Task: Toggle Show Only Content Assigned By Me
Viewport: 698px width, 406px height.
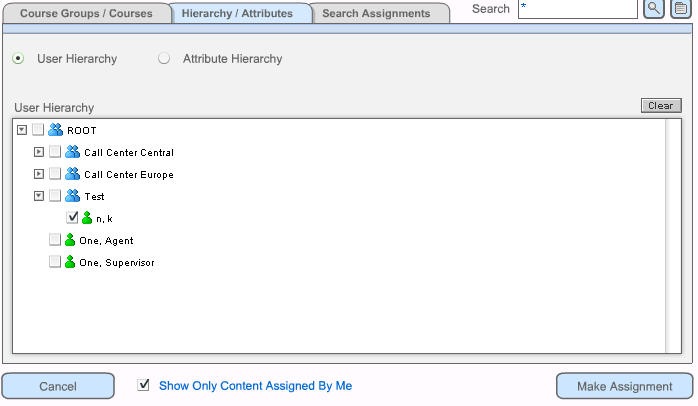Action: coord(144,385)
